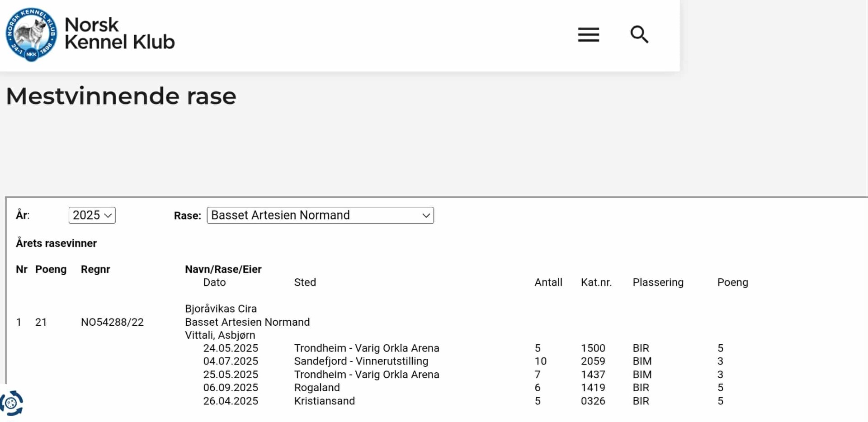868x422 pixels.
Task: Open the cookie settings icon
Action: 11,403
